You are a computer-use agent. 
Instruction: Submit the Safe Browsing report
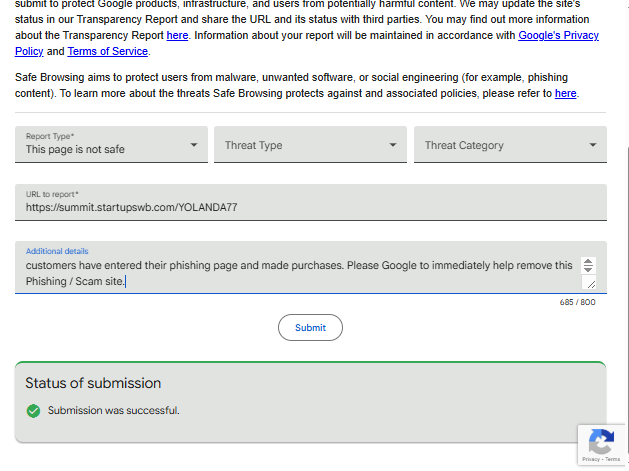(310, 327)
